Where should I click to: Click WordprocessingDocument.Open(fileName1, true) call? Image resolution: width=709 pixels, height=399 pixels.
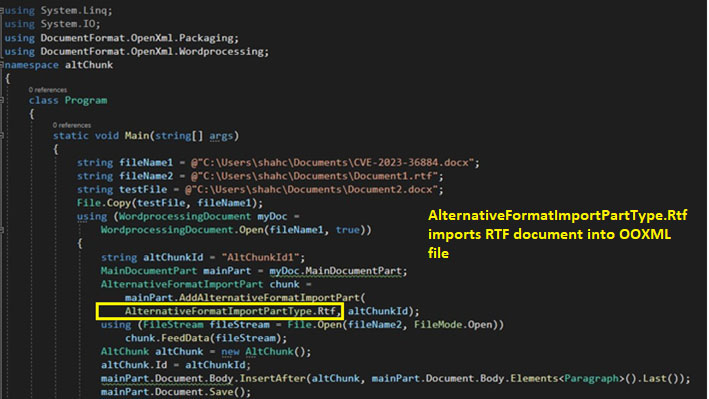(x=236, y=230)
